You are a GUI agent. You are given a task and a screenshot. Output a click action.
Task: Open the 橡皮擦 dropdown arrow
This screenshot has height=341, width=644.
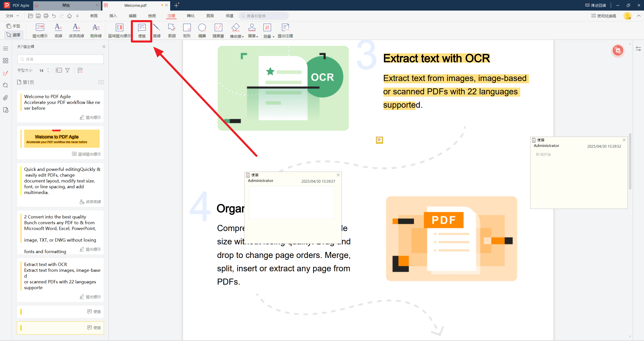tap(243, 37)
